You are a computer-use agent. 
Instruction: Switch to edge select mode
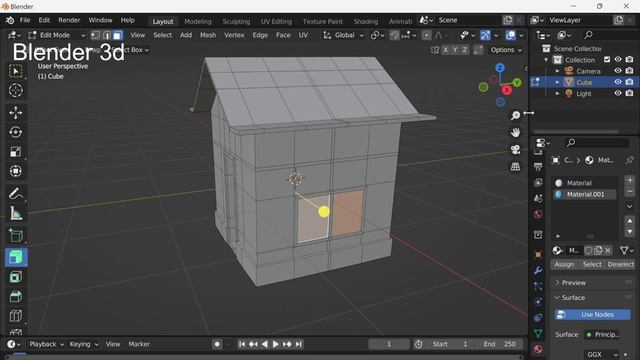(x=107, y=35)
